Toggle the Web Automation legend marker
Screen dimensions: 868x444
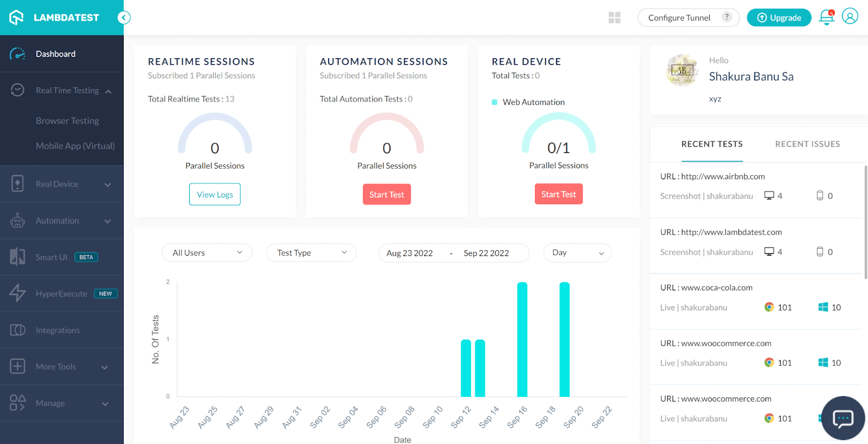(x=494, y=102)
